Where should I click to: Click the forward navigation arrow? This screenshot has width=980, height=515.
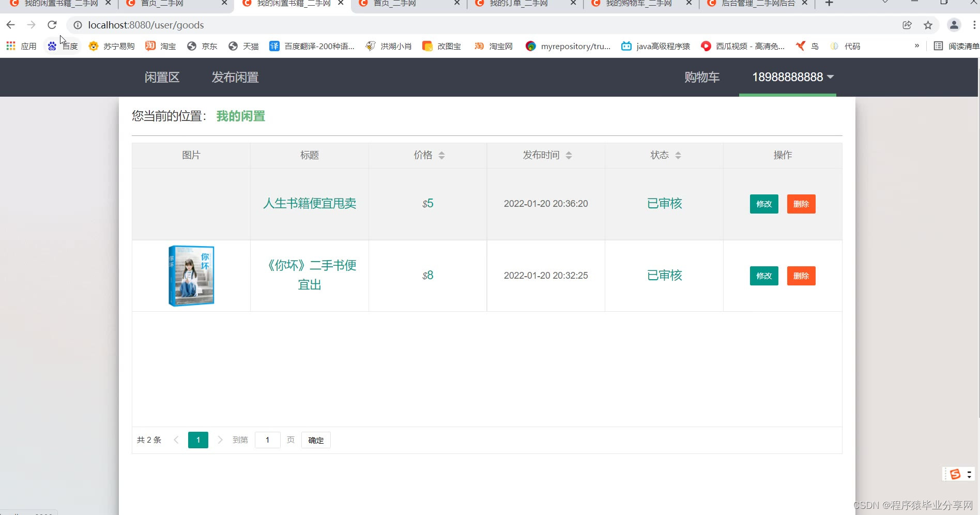click(31, 25)
